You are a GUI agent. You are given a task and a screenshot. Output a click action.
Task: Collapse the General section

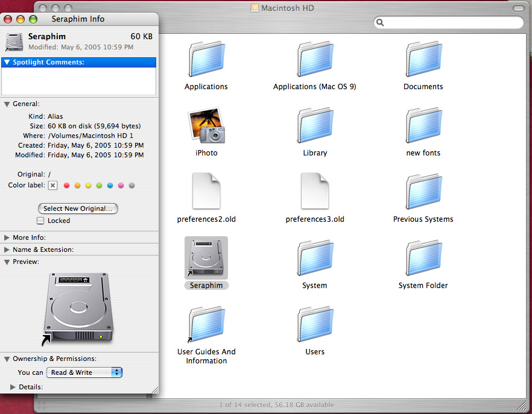(7, 104)
